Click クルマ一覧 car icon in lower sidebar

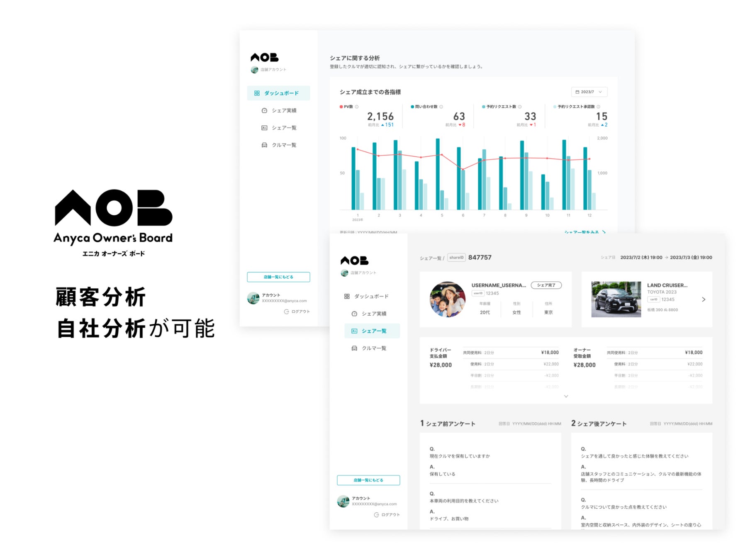tap(354, 348)
